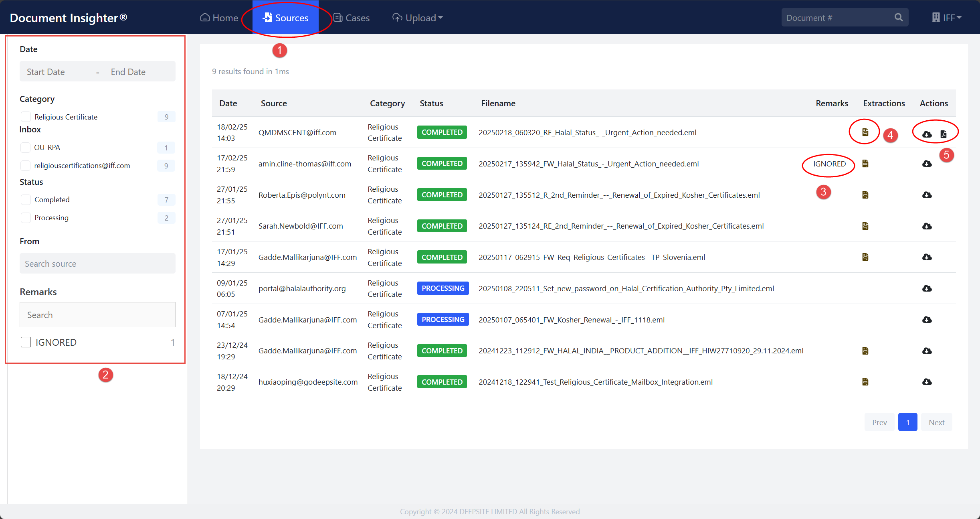Open extractions document icon for QMDMSCENT row
Screen dimensions: 980x519
(x=865, y=132)
